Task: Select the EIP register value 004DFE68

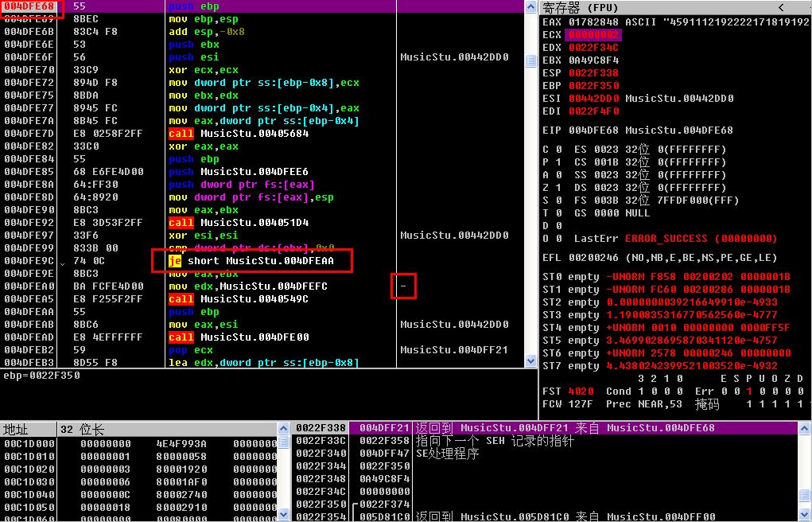Action: pos(593,130)
